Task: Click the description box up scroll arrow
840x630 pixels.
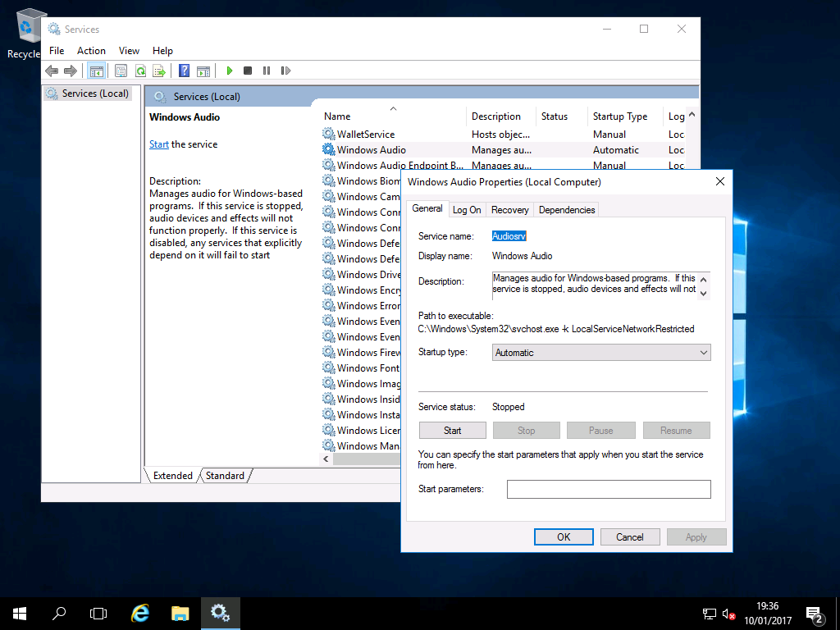Action: 704,280
